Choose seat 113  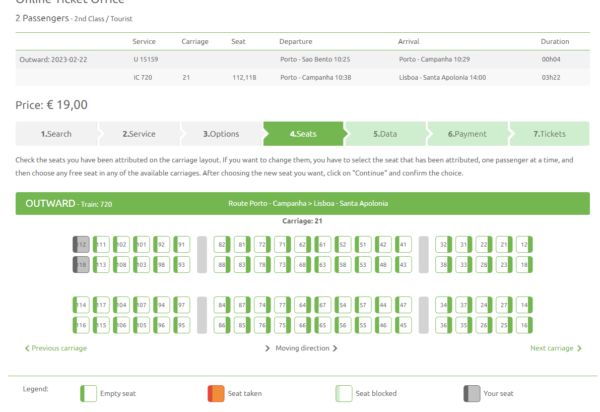tap(101, 265)
